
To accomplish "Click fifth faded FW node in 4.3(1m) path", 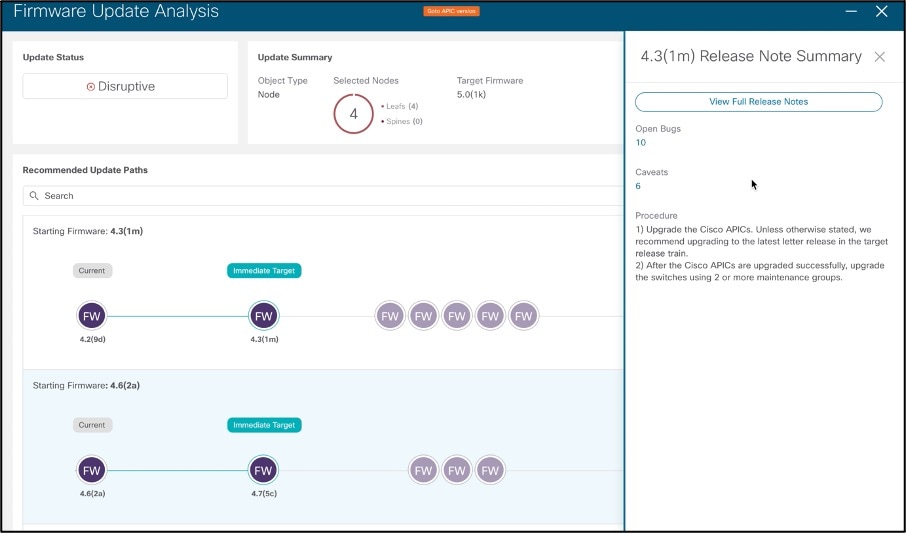I will coord(523,316).
